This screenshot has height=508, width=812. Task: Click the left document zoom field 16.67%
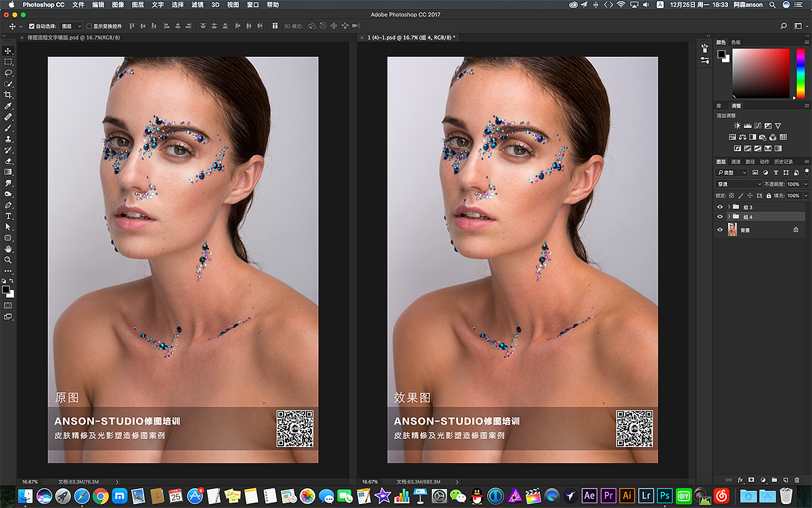(x=30, y=482)
